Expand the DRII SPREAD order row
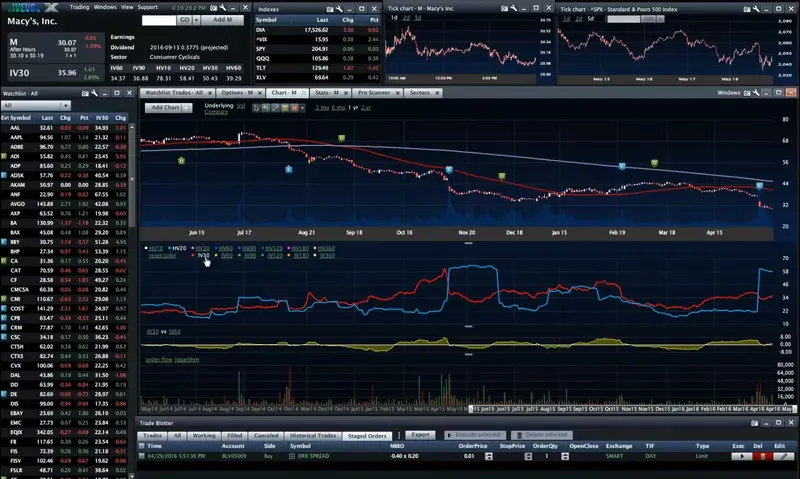 pyautogui.click(x=292, y=456)
